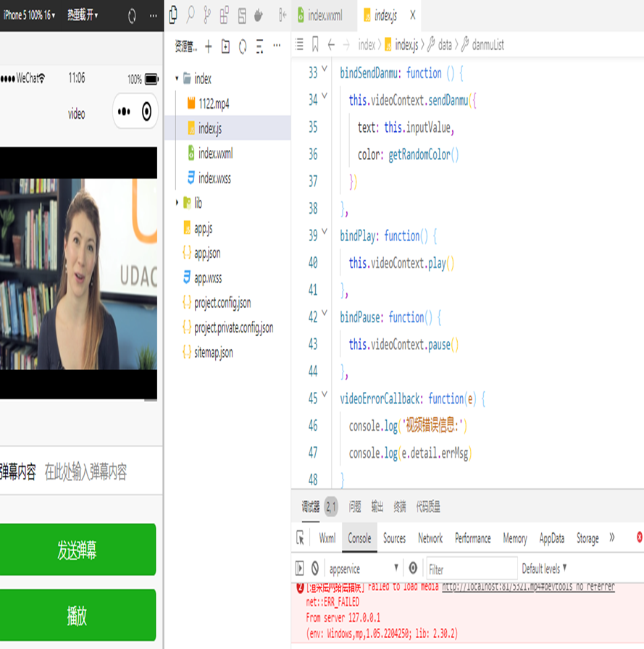Click the video player in the simulator
Viewport: 644px width, 649px height.
point(78,273)
